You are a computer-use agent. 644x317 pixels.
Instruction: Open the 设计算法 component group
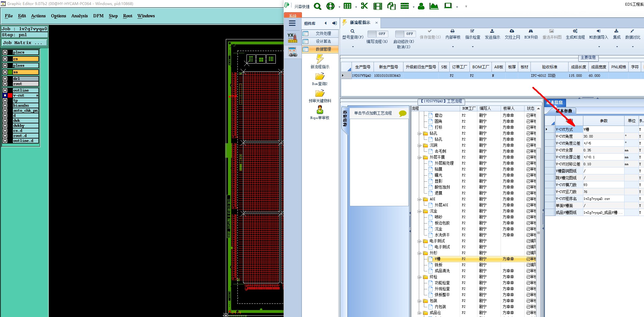click(320, 41)
